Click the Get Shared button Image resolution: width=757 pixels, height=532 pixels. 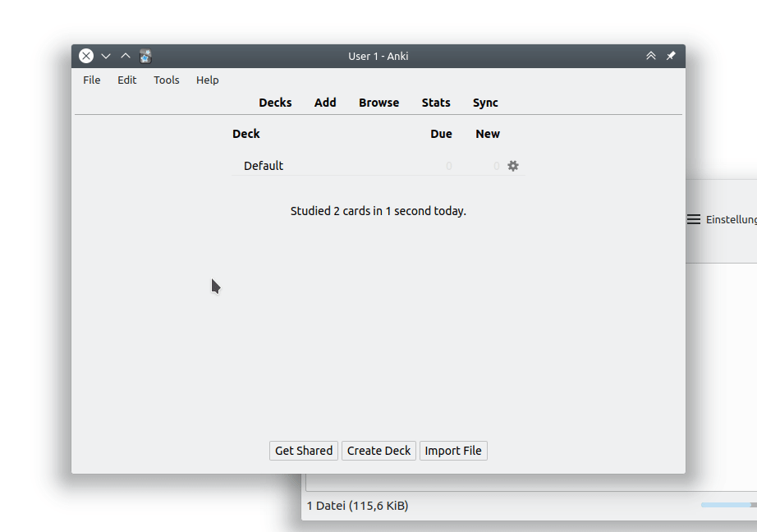pyautogui.click(x=303, y=450)
